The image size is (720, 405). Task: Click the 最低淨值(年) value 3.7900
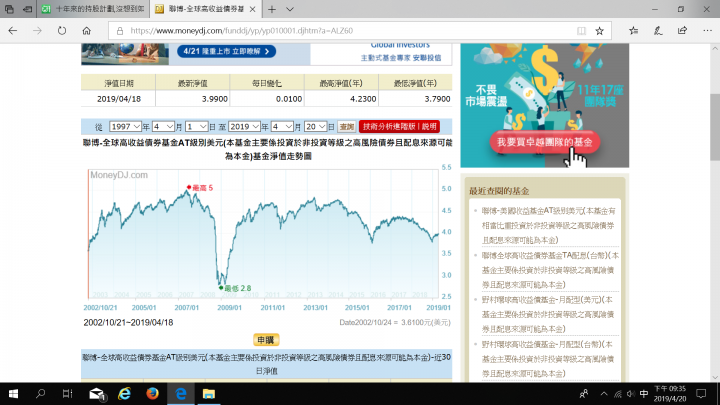(437, 99)
